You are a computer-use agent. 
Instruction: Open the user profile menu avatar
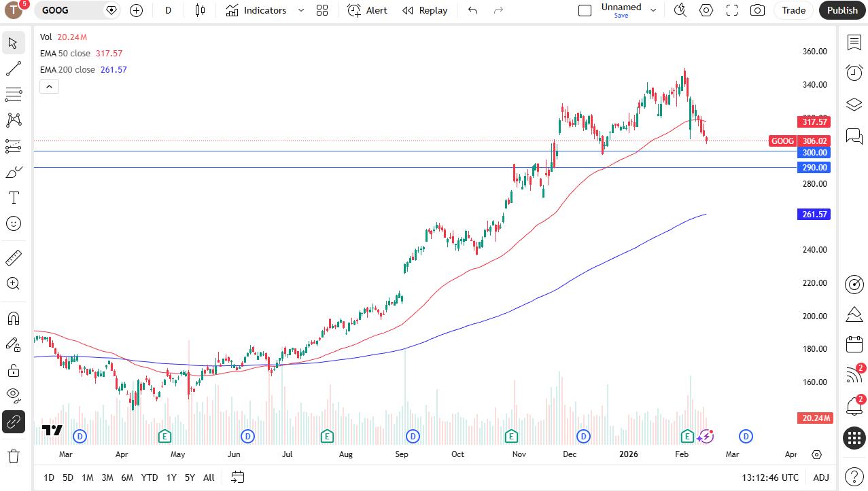pyautogui.click(x=14, y=10)
